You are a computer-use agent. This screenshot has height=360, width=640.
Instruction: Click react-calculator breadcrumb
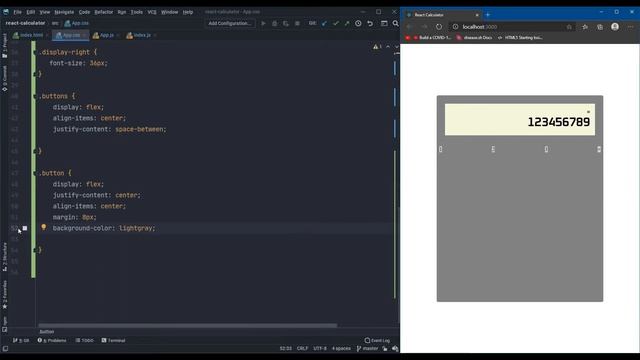tap(25, 23)
